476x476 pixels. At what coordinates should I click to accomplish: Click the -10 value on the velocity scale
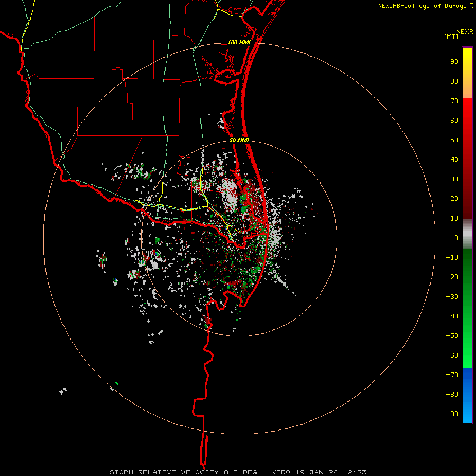452,258
